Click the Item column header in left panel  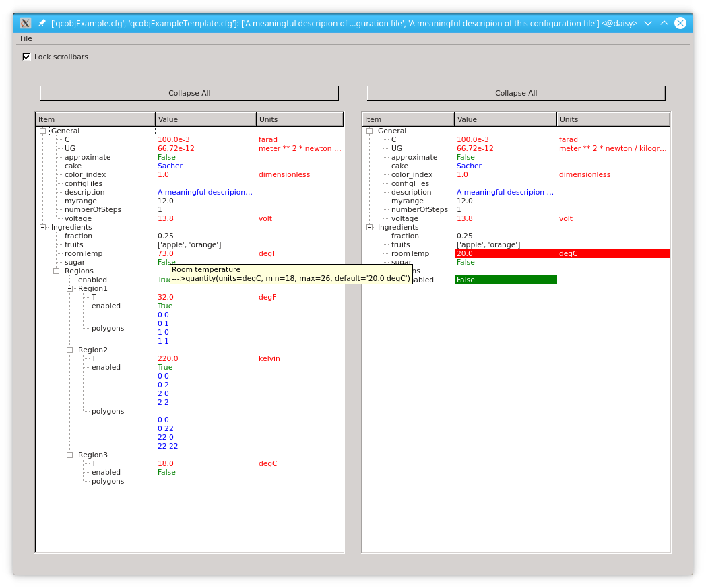click(96, 119)
